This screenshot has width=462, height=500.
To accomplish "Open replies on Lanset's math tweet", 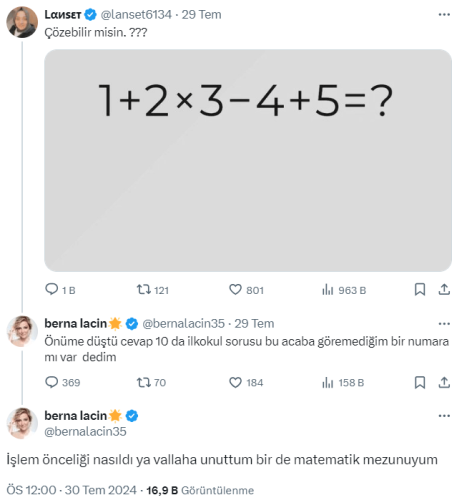I will coord(60,290).
